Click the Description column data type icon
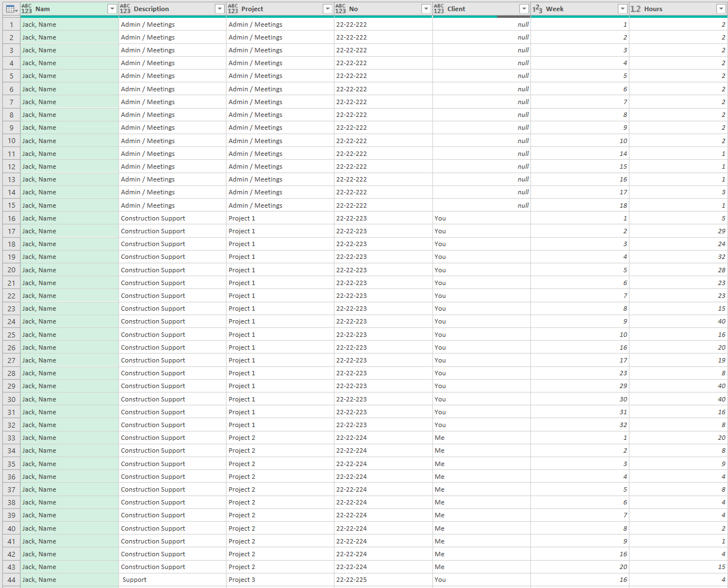Image resolution: width=728 pixels, height=588 pixels. [x=125, y=9]
